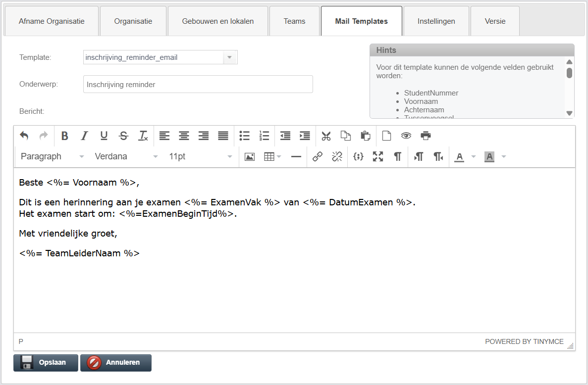Insert a numbered list

pyautogui.click(x=264, y=136)
